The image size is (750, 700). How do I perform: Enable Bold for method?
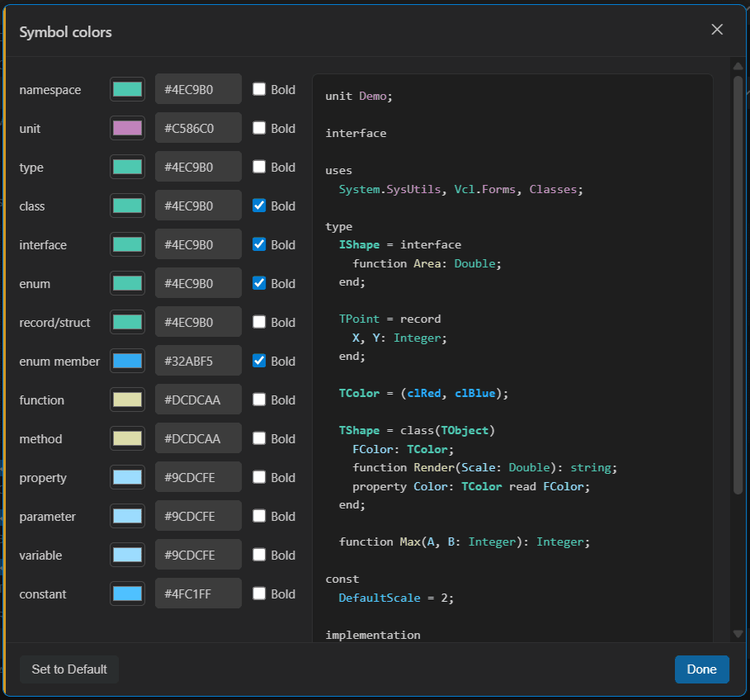(259, 437)
